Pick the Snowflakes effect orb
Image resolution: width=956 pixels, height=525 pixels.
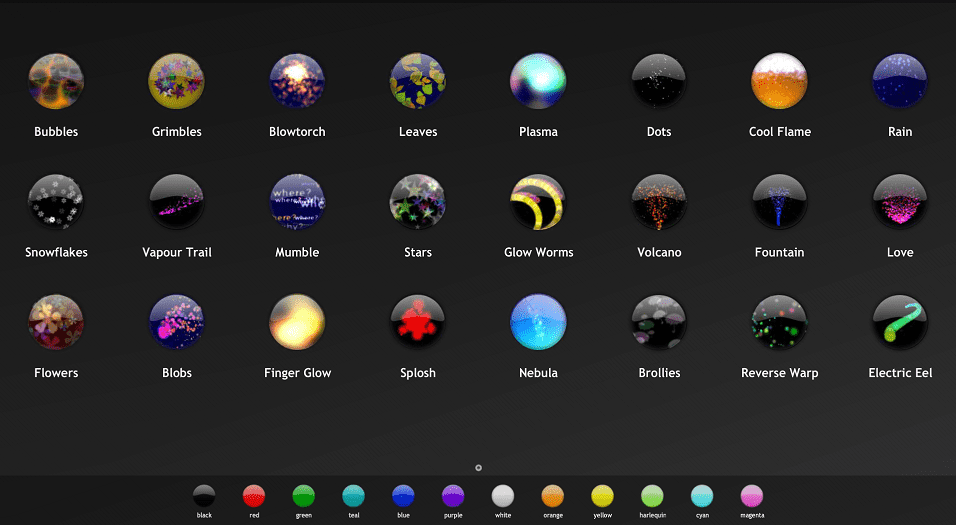pyautogui.click(x=56, y=202)
